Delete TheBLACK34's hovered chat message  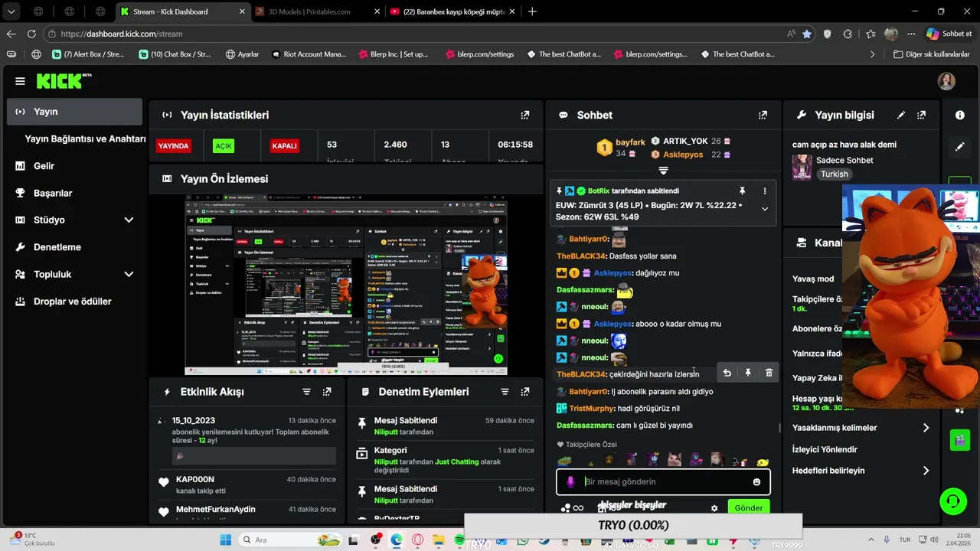coord(769,373)
